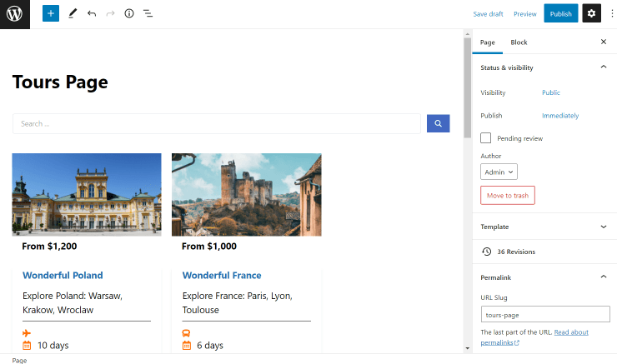Image resolution: width=617 pixels, height=364 pixels.
Task: Open the List View outline
Action: (148, 14)
